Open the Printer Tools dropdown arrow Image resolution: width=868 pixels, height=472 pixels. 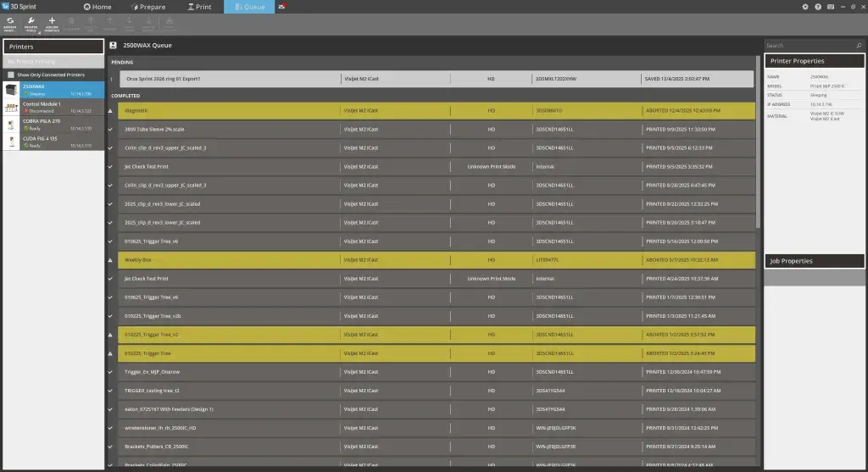tap(39, 31)
